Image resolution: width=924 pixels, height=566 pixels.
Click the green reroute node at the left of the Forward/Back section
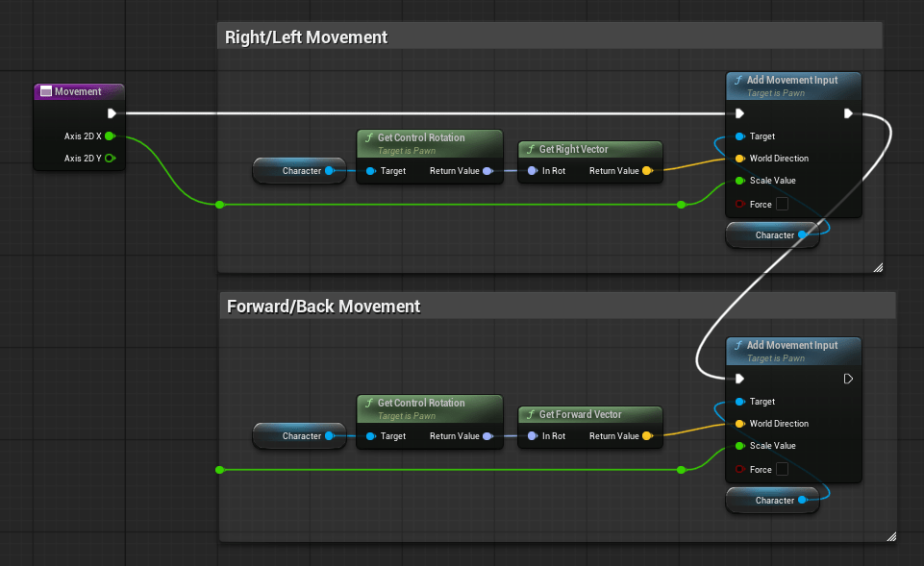(x=220, y=470)
